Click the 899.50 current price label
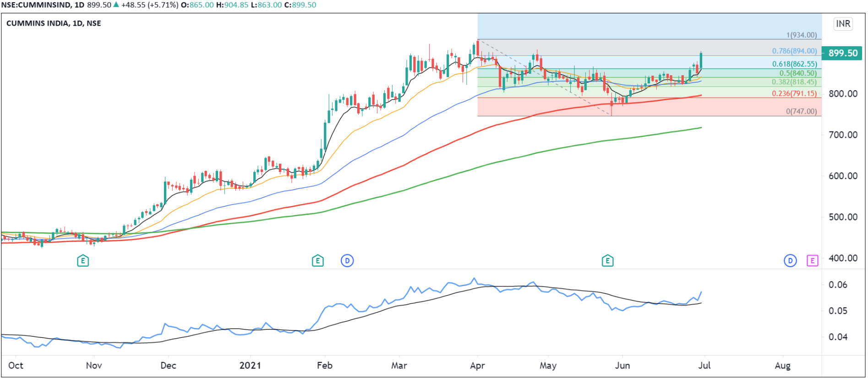This screenshot has width=868, height=379. (x=842, y=53)
